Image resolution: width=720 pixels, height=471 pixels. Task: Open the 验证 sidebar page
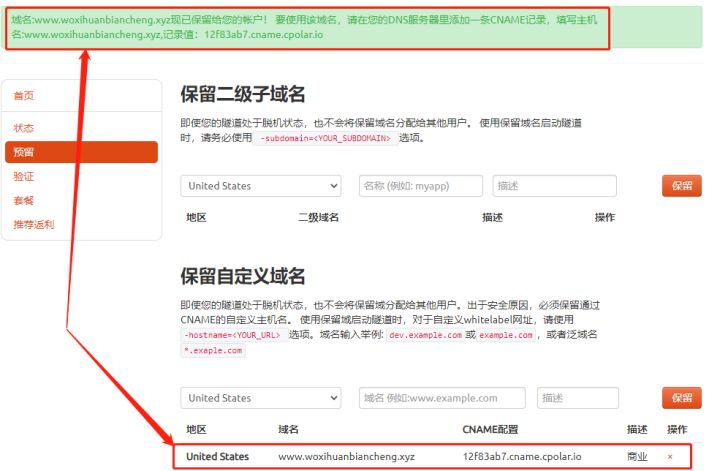(23, 176)
